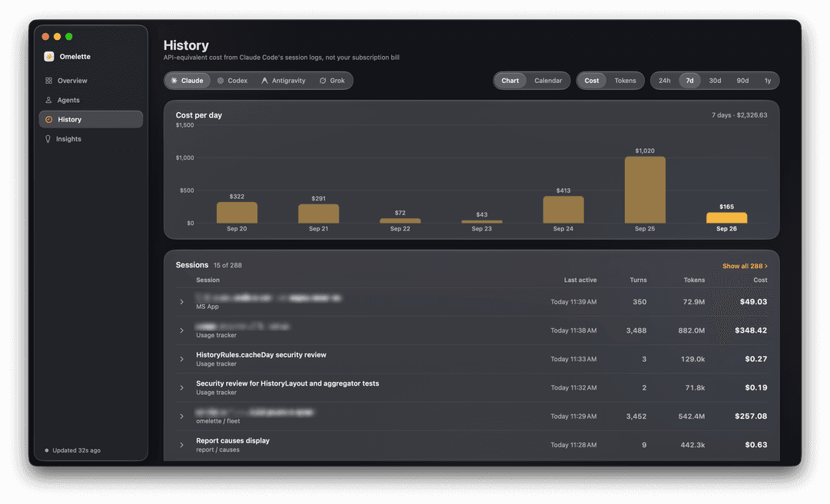Click the $257.08 cost value
The width and height of the screenshot is (830, 504).
751,416
